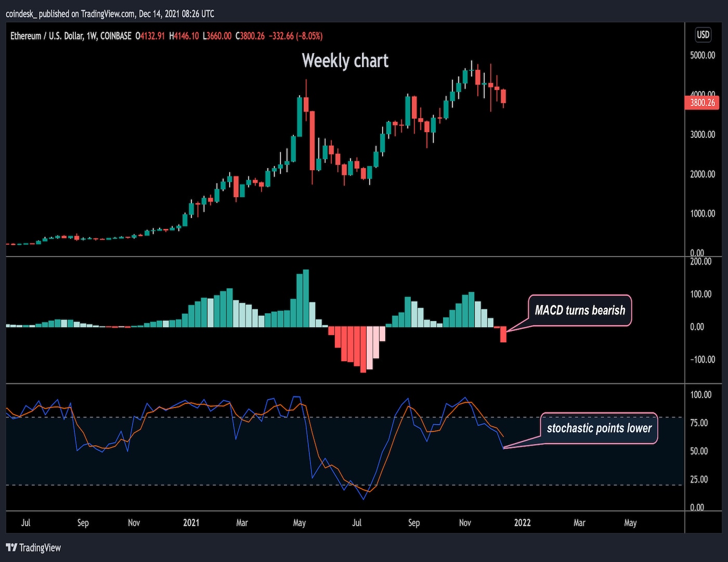Click the 1000.00 price axis label
728x562 pixels.
(702, 213)
